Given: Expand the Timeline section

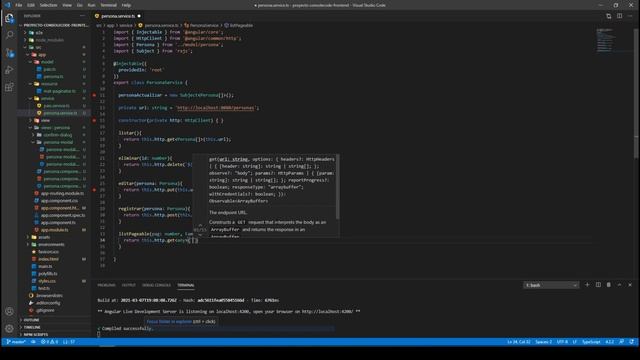Looking at the screenshot, I should [x=32, y=327].
